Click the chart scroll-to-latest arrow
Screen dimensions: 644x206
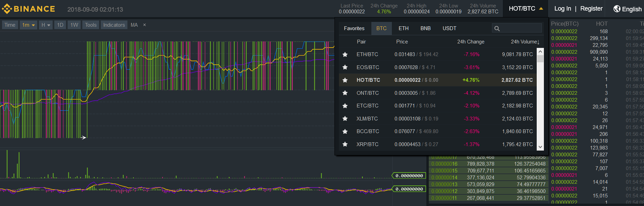coord(83,138)
